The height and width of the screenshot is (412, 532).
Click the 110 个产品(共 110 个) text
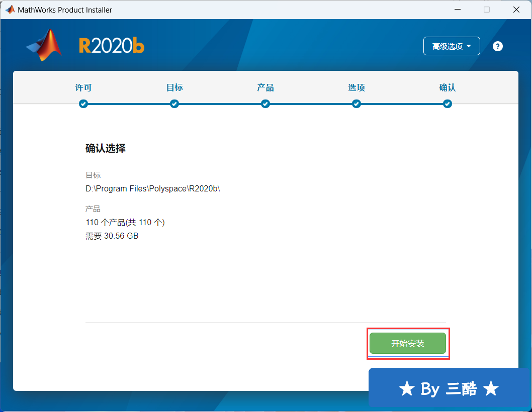pos(125,223)
